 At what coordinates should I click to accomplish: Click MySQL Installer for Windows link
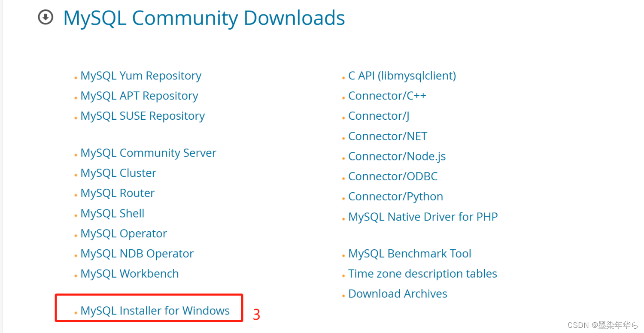155,311
